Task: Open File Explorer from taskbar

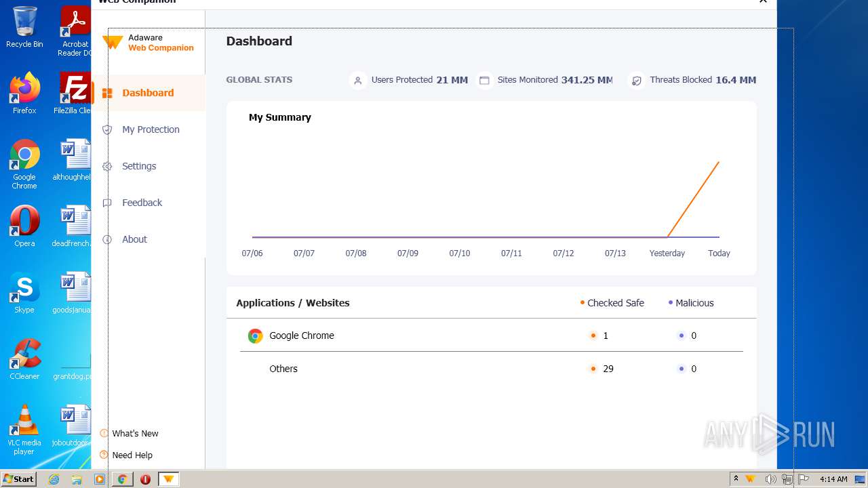Action: point(77,479)
